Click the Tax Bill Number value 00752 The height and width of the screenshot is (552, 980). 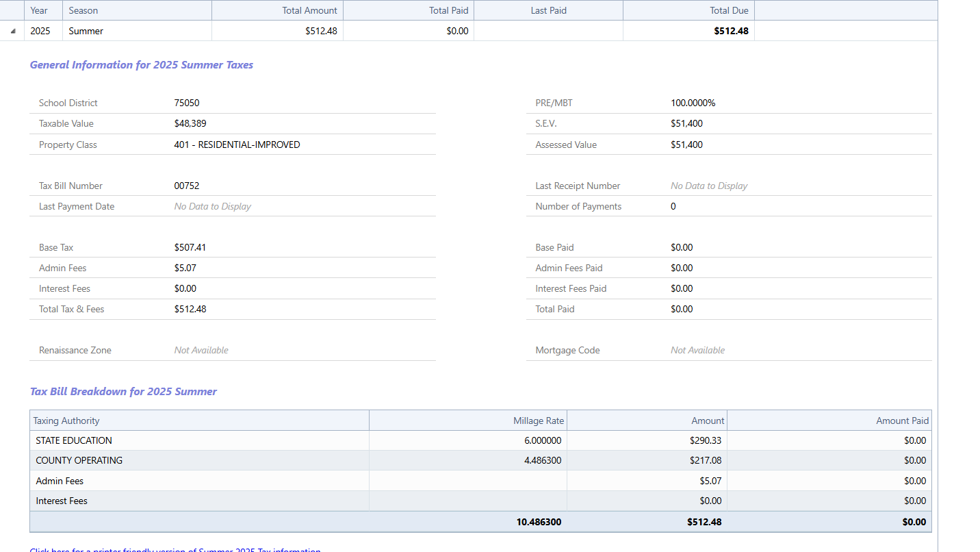187,186
